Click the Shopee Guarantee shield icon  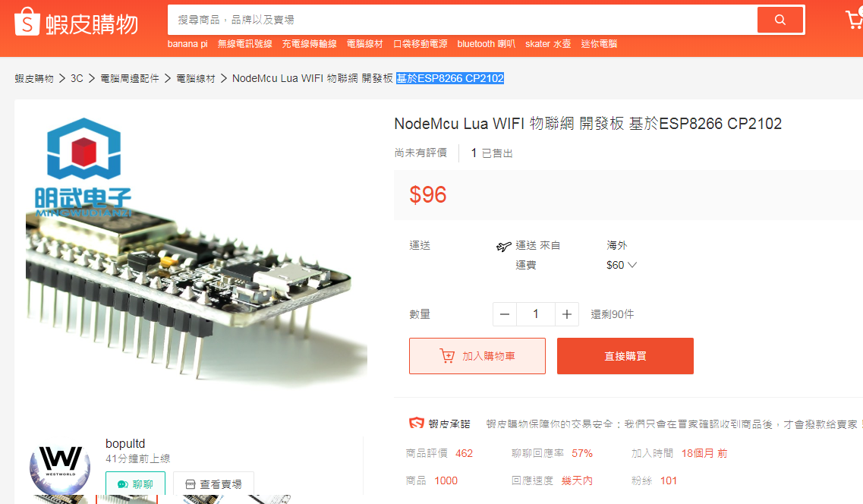pos(416,423)
